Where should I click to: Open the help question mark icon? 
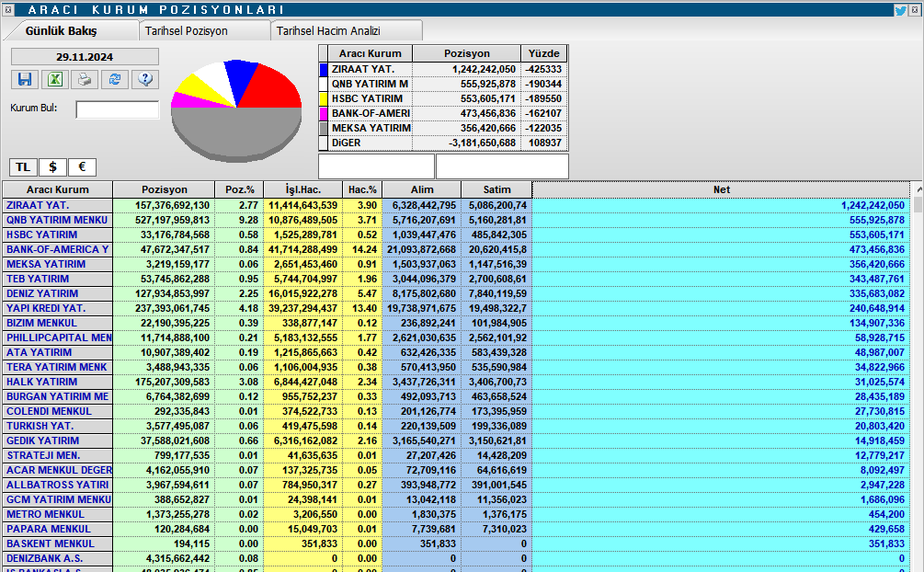coord(145,79)
